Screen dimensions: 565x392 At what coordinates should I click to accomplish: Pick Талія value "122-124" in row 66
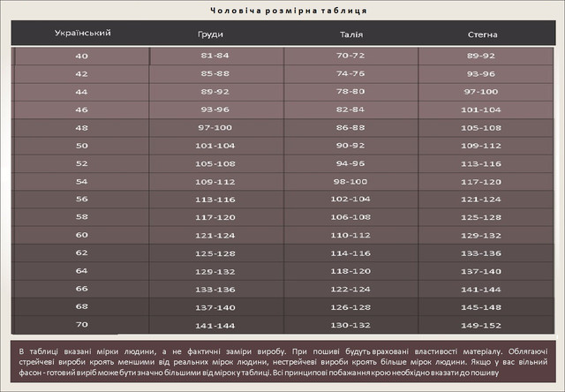350,289
